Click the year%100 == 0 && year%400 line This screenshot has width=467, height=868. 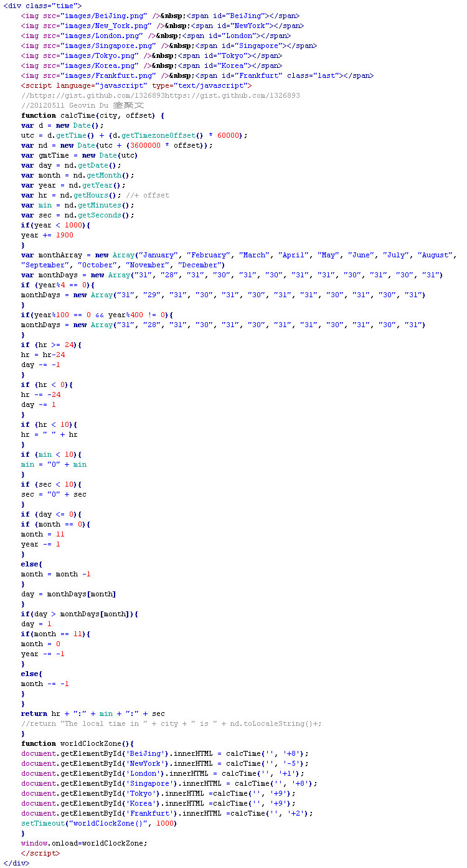click(x=97, y=315)
